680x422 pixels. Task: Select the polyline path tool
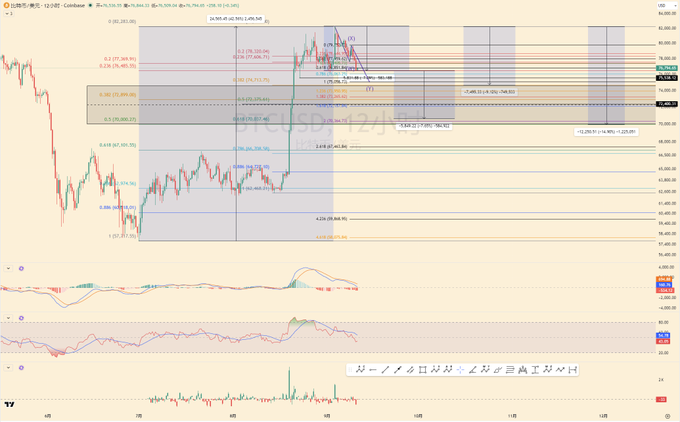point(560,370)
